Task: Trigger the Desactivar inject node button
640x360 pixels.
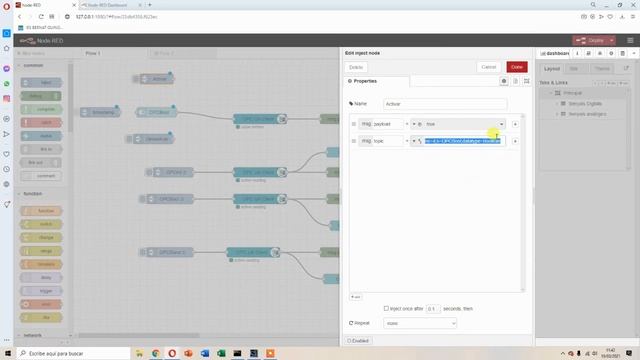Action: click(129, 139)
